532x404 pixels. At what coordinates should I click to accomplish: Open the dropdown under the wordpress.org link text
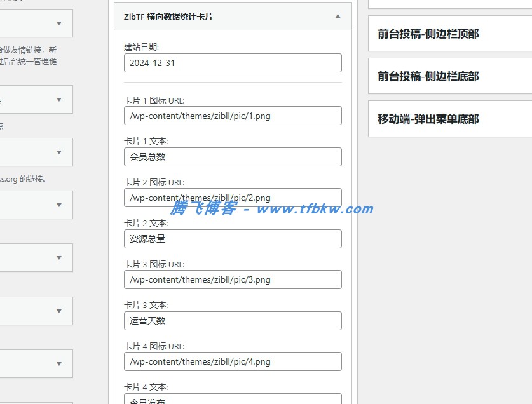[x=36, y=205]
